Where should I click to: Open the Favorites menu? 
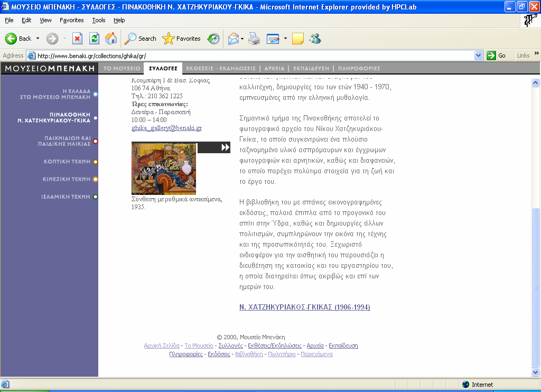point(71,21)
